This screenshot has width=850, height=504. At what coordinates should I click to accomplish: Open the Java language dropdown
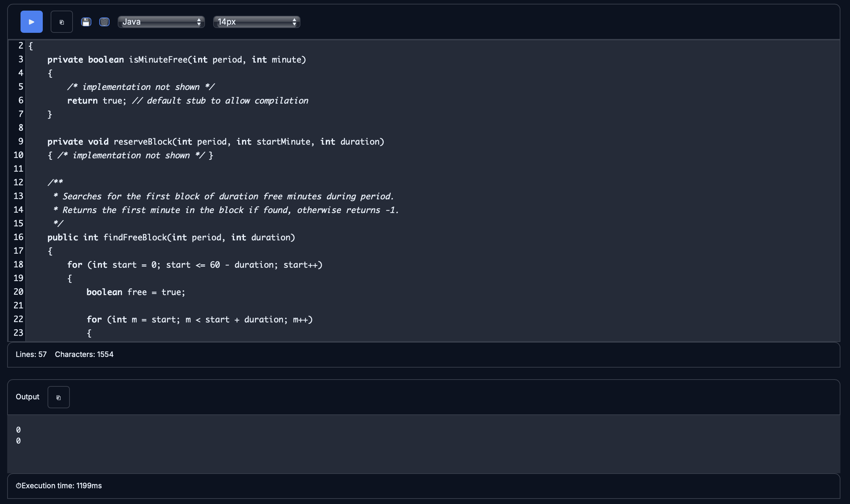coord(161,22)
